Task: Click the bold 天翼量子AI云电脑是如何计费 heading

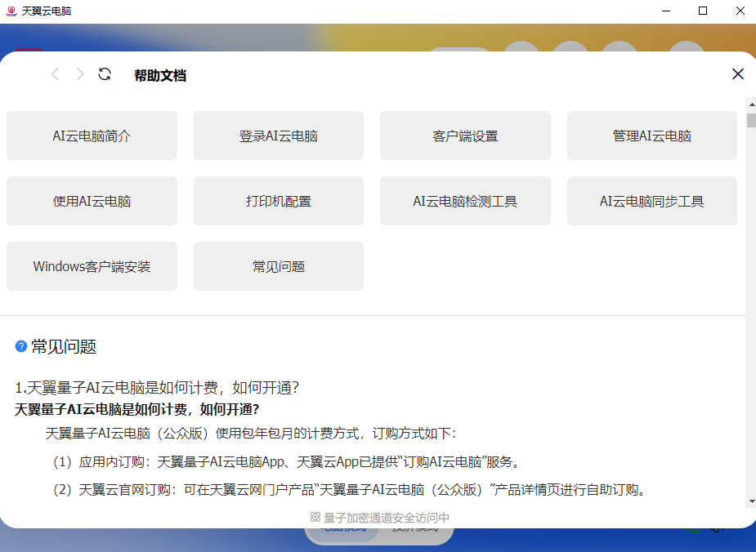Action: pos(137,409)
